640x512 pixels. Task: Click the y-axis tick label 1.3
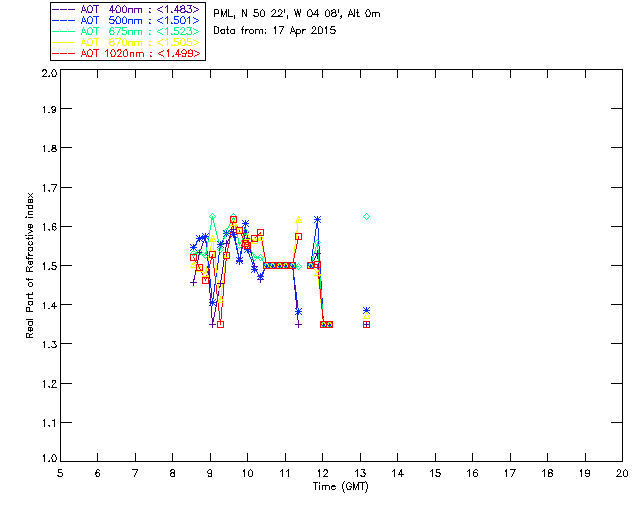pyautogui.click(x=49, y=344)
